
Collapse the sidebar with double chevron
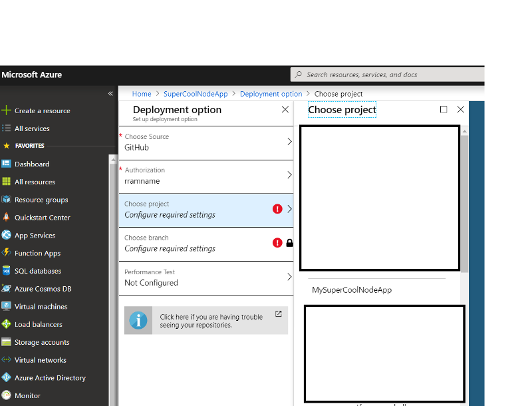(110, 93)
